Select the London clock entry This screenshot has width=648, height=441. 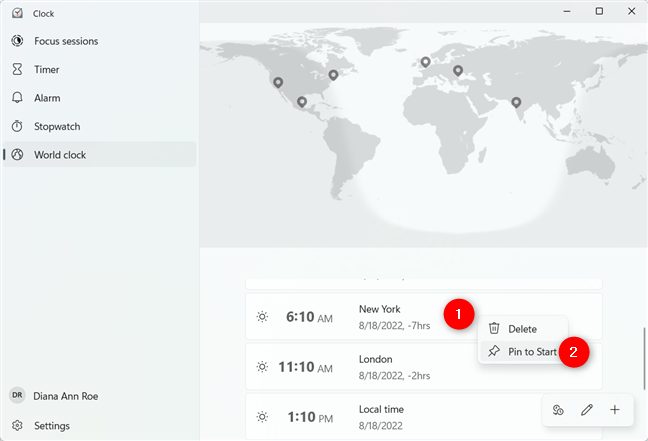[x=350, y=366]
